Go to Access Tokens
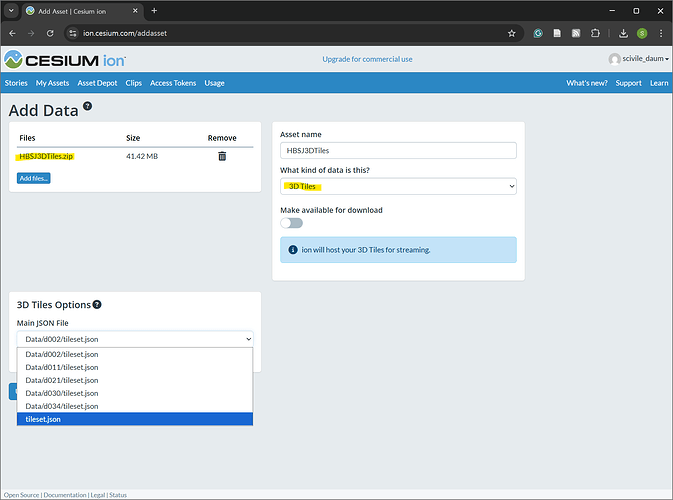The height and width of the screenshot is (500, 673). pos(173,83)
